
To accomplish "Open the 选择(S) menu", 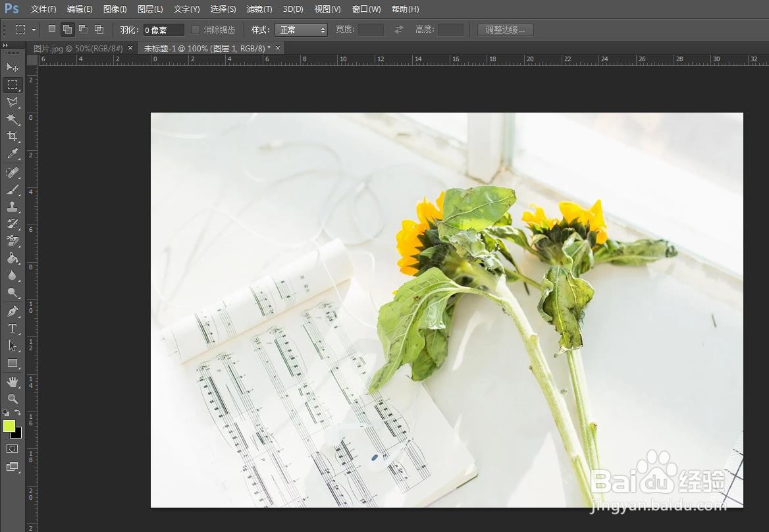I will click(x=223, y=9).
